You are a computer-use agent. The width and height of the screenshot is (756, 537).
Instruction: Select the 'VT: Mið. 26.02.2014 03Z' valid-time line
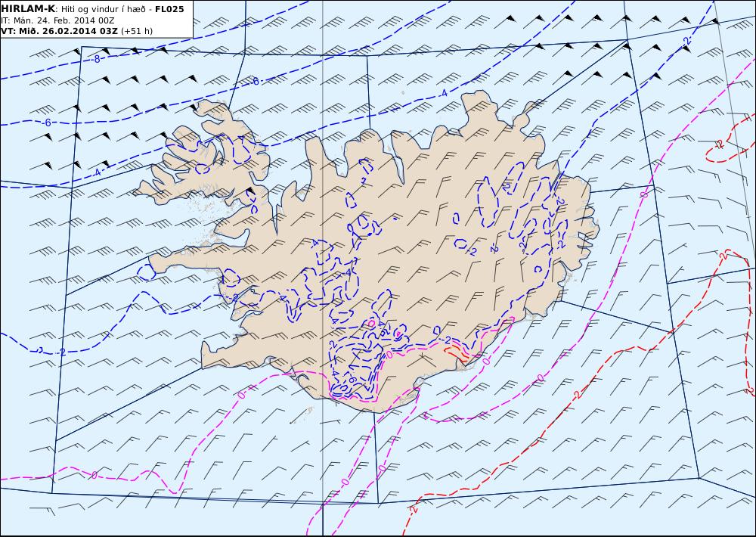point(59,31)
